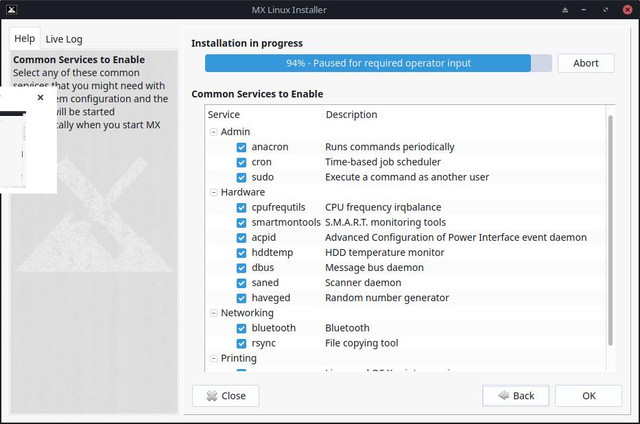
Task: Select the Networking tree label
Action: [x=247, y=313]
